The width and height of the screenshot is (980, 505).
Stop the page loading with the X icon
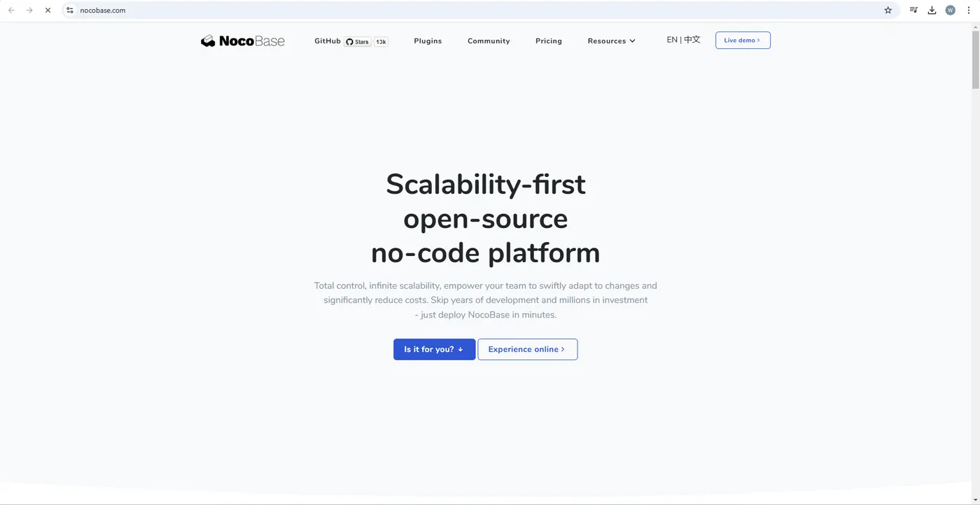(48, 10)
